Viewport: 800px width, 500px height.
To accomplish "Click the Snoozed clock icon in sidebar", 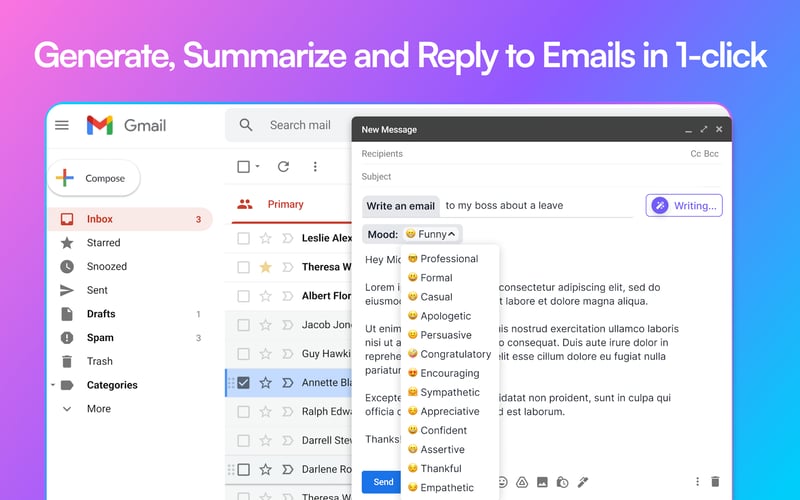I will coord(67,266).
